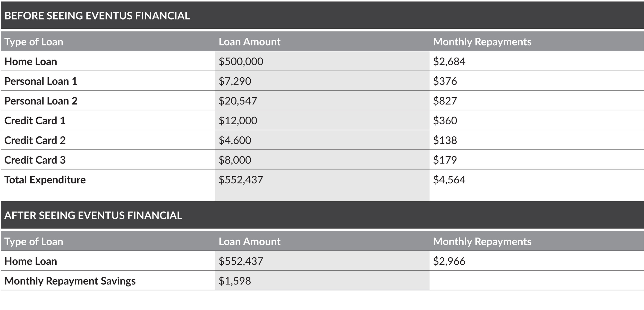Click the BEFORE SEEING EVENTUS FINANCIAL heading
The width and height of the screenshot is (644, 310).
click(x=97, y=16)
